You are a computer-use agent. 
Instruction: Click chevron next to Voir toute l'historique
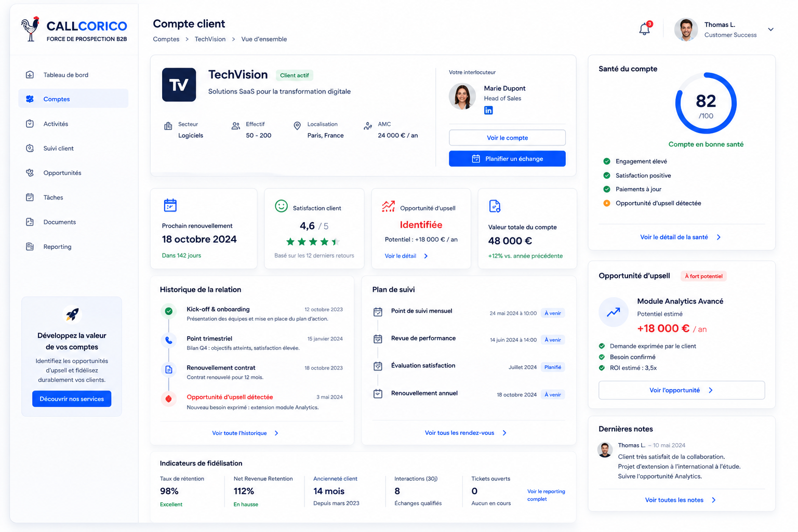coord(276,433)
